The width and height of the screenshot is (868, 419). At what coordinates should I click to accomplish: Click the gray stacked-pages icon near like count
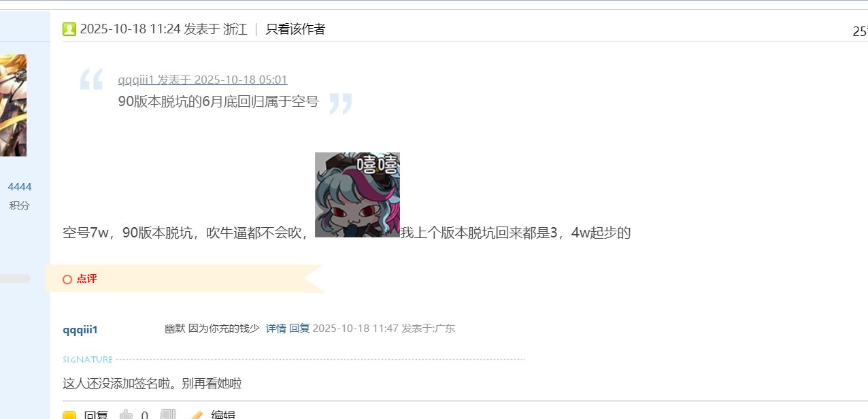(x=167, y=414)
